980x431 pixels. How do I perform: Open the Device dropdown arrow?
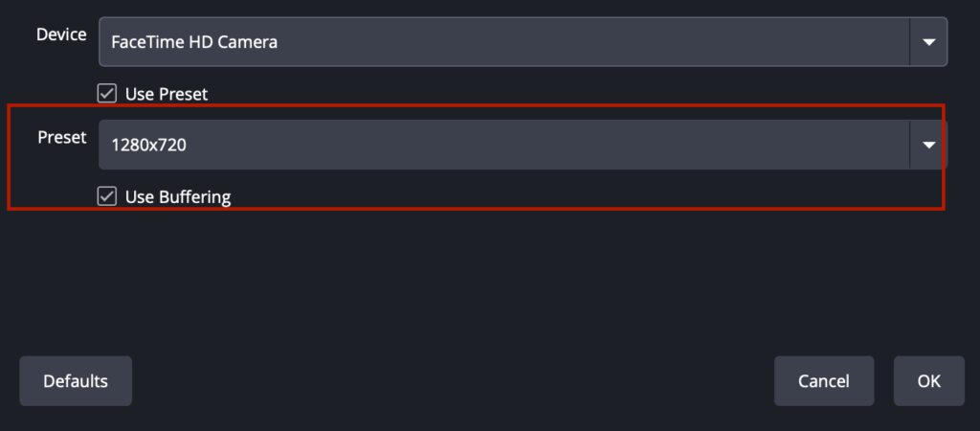pos(927,42)
